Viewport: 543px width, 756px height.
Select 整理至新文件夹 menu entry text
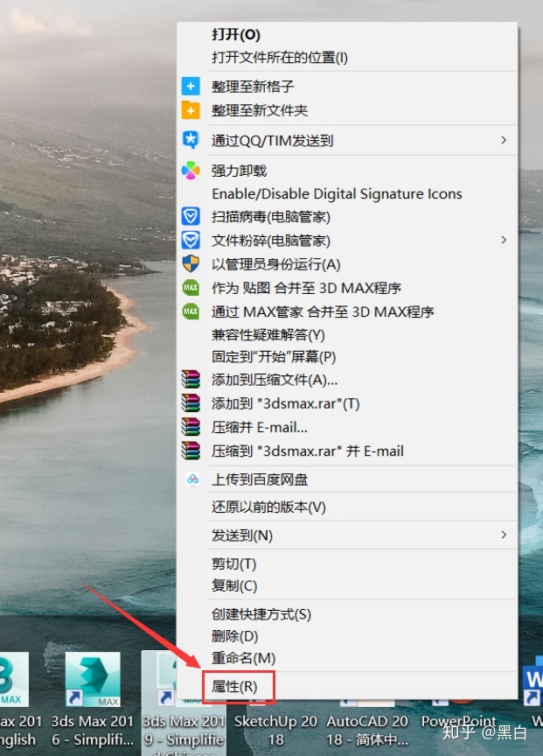click(259, 110)
